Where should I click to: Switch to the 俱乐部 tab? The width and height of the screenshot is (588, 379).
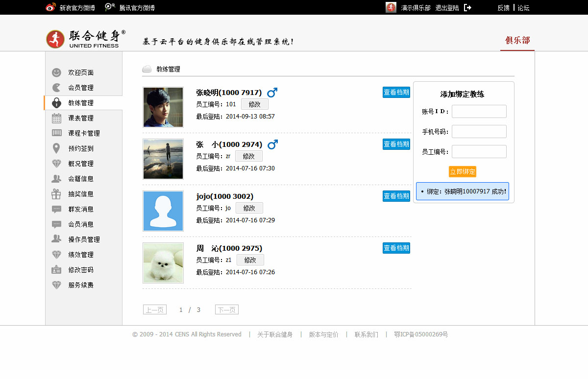tap(517, 41)
